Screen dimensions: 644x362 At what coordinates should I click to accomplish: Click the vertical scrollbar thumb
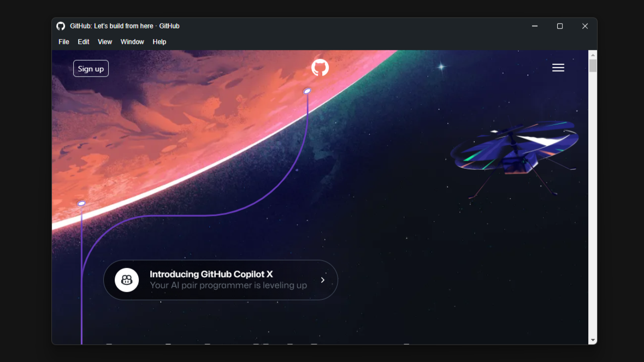(x=593, y=66)
